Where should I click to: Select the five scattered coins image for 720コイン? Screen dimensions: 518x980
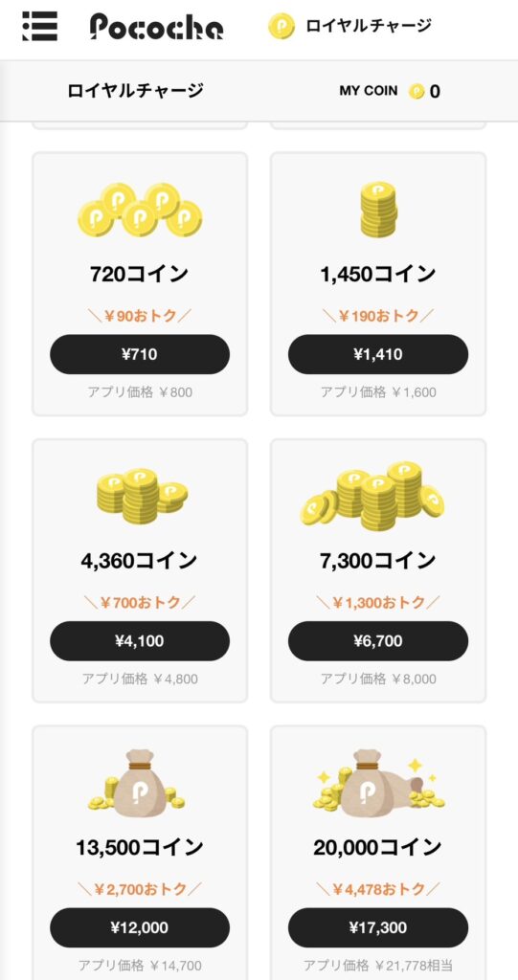click(140, 210)
